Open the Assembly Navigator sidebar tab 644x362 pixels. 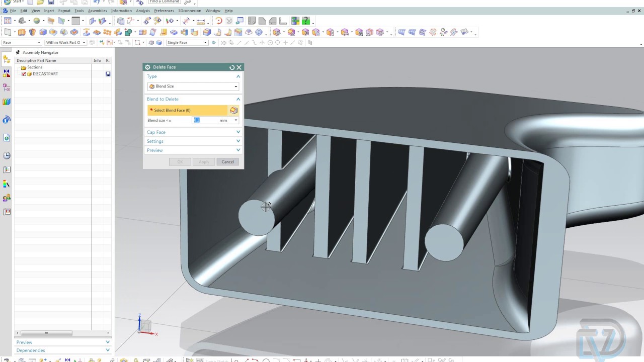point(7,59)
